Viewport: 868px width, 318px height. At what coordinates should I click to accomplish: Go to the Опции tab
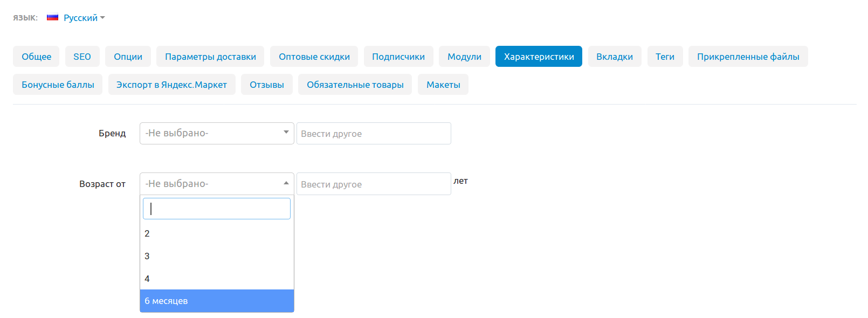click(128, 57)
